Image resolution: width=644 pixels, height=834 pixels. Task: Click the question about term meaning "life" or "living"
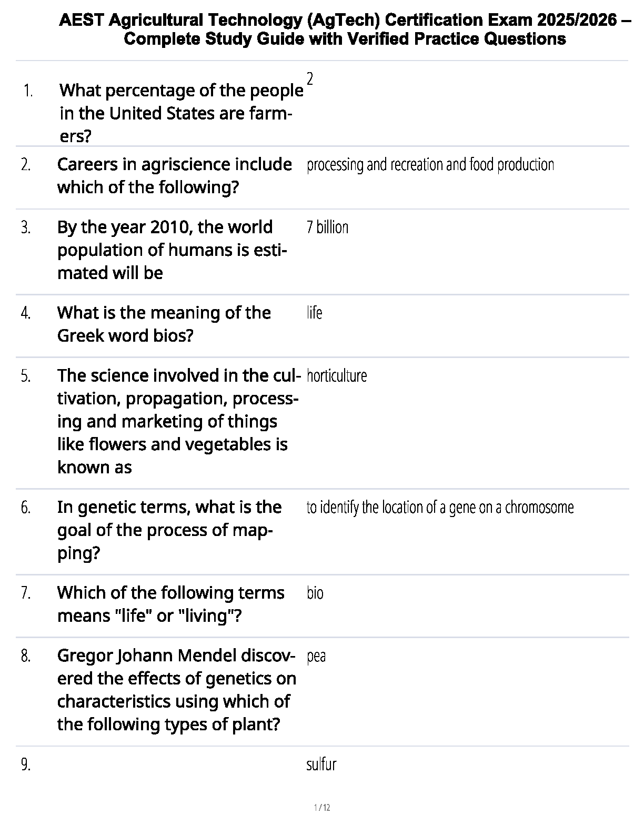tap(170, 604)
